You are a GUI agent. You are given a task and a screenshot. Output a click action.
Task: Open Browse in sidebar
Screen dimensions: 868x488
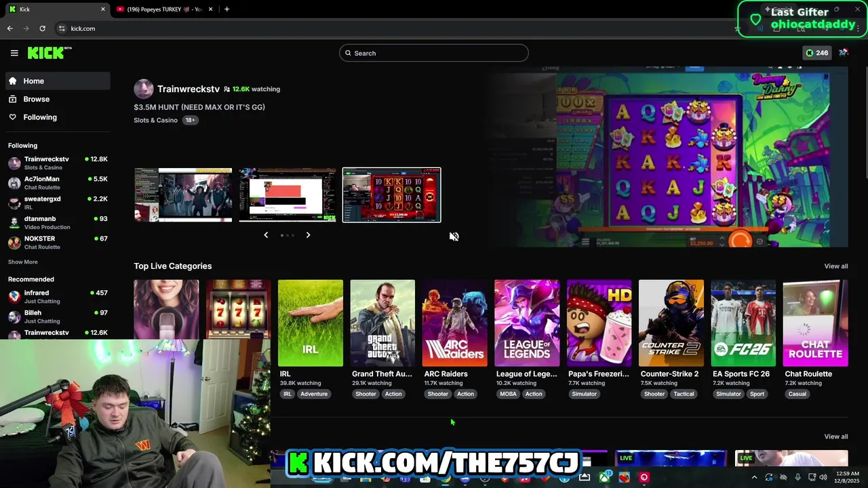(58, 99)
